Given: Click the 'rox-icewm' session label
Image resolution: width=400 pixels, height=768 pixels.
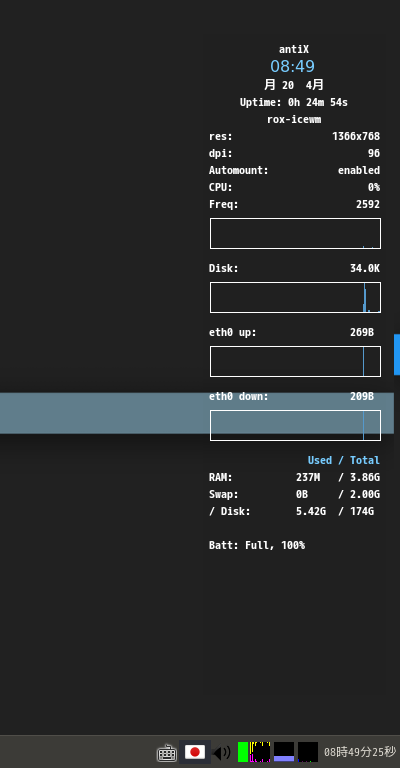Looking at the screenshot, I should (294, 120).
